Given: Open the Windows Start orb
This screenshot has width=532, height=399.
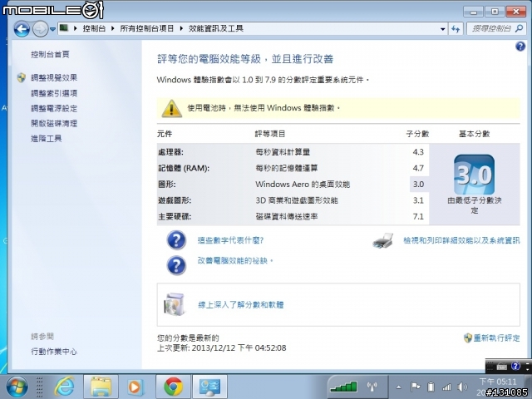Looking at the screenshot, I should tap(17, 387).
